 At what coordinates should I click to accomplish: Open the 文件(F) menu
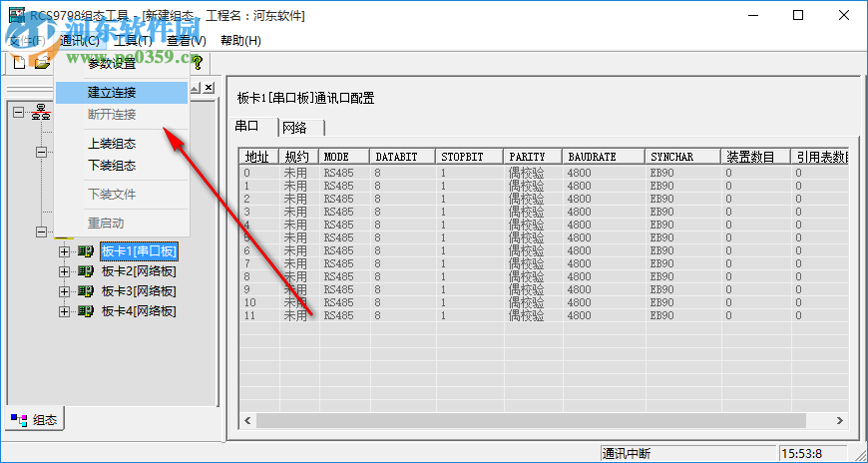(27, 41)
